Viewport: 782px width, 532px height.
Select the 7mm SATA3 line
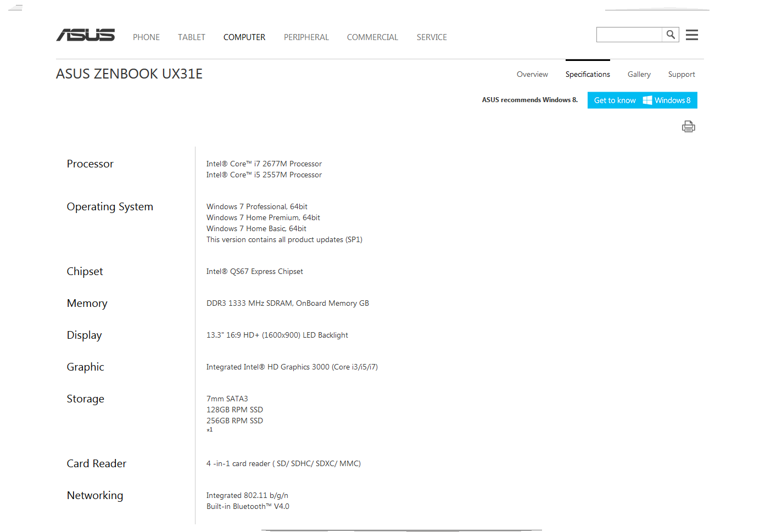227,399
